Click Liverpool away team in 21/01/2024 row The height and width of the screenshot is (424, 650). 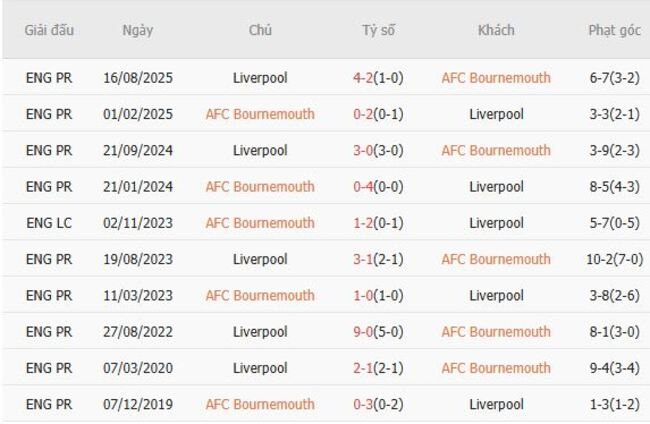[496, 187]
